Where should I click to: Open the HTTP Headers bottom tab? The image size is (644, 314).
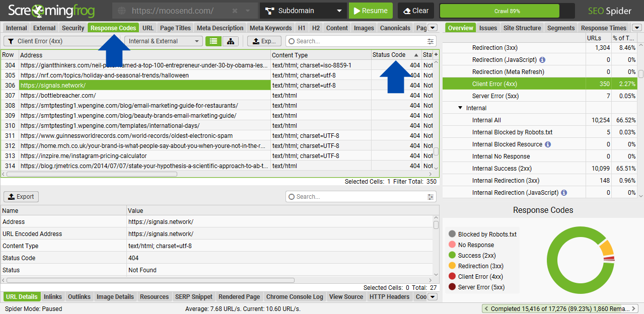click(x=390, y=297)
